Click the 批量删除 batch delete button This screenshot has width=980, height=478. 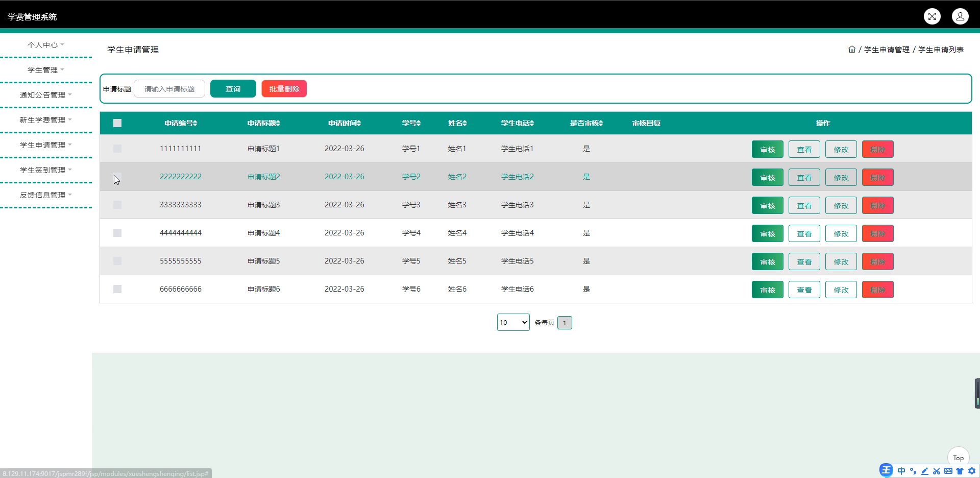pyautogui.click(x=284, y=89)
